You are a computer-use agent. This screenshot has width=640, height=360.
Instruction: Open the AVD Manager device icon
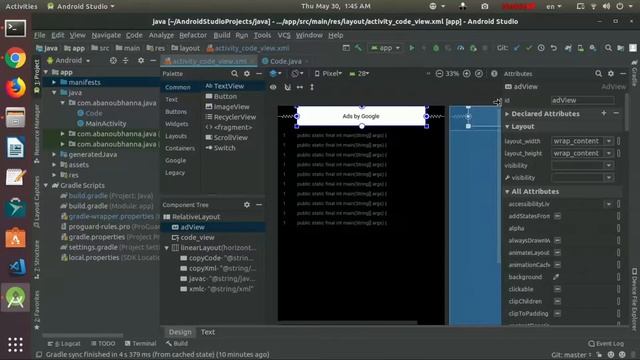coord(580,48)
